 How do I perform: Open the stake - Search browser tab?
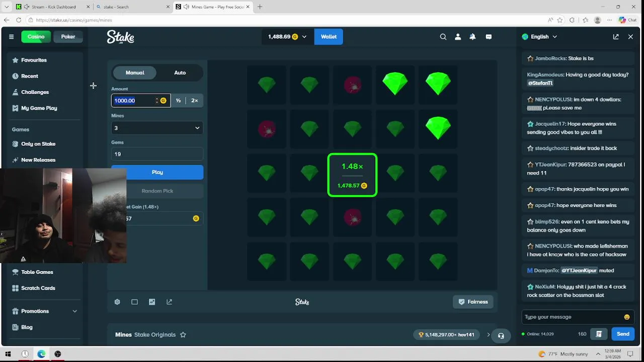[x=133, y=7]
